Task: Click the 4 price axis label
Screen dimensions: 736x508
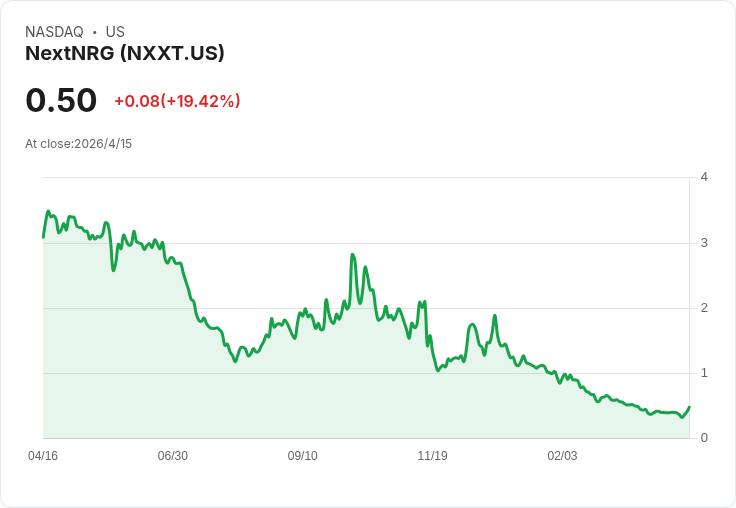Action: (704, 177)
